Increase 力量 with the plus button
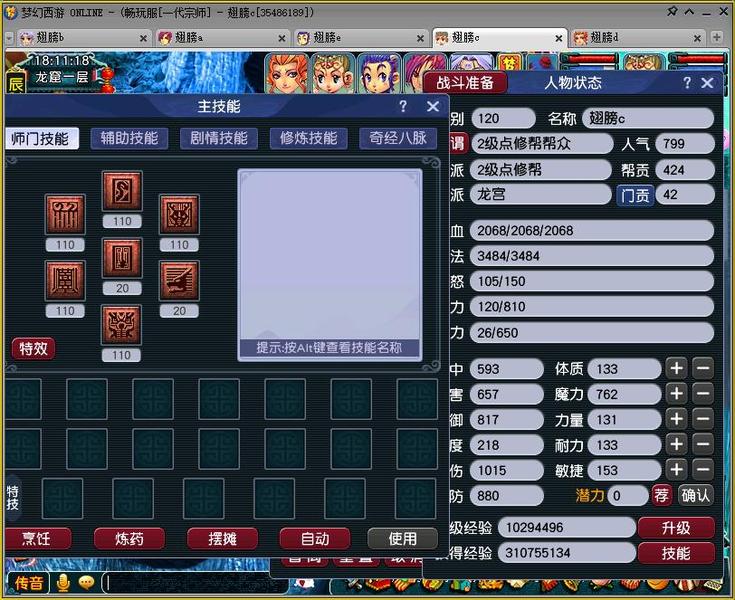The width and height of the screenshot is (735, 600). click(x=676, y=419)
